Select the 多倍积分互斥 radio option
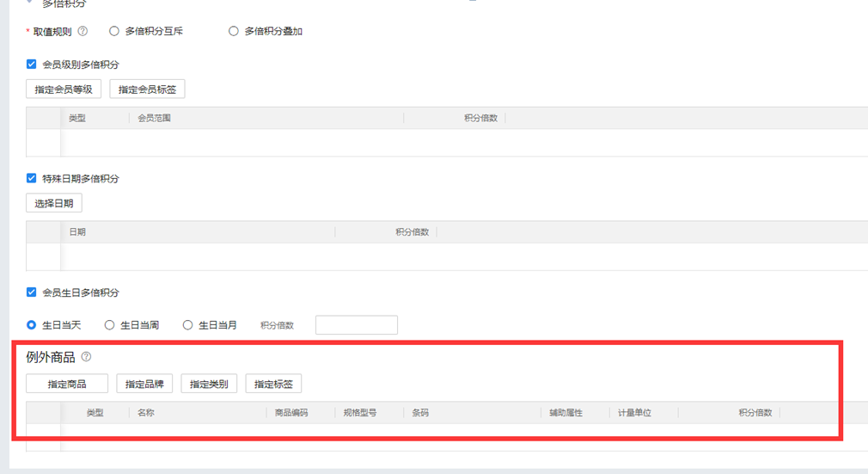The width and height of the screenshot is (868, 474). click(x=114, y=32)
